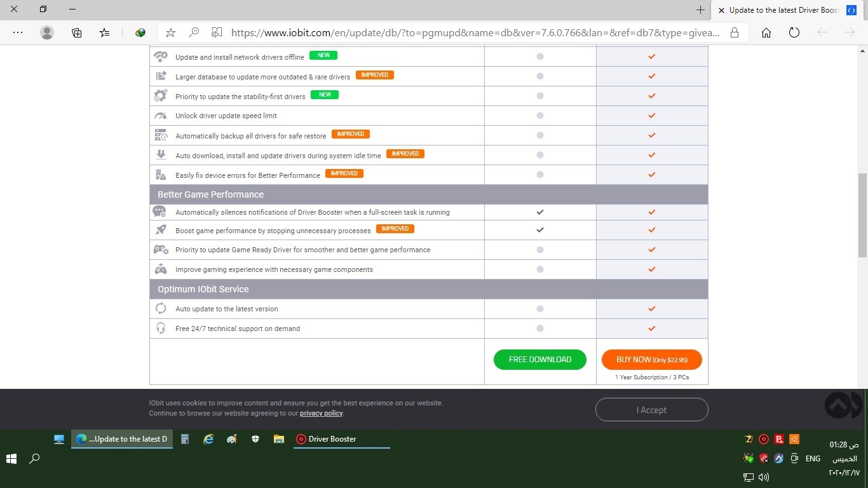Click the fix device errors row icon

[x=161, y=175]
